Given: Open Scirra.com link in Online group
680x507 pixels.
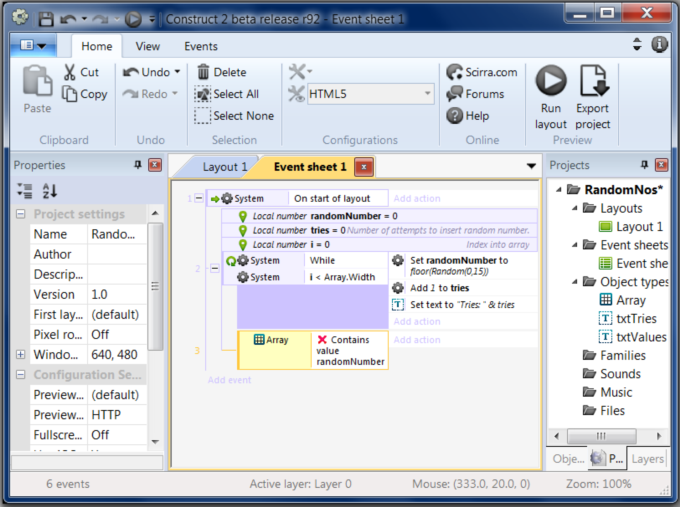Looking at the screenshot, I should pos(482,72).
